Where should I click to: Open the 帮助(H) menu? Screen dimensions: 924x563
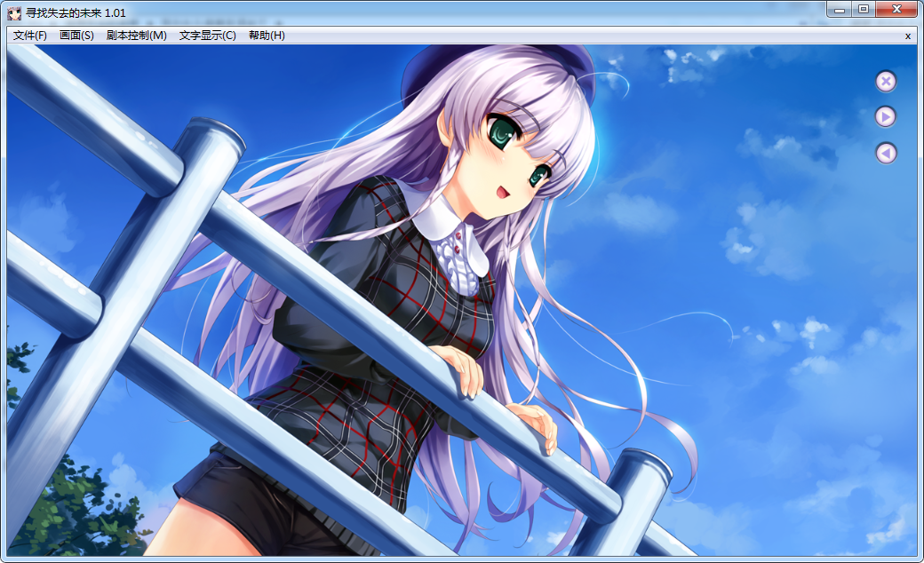click(267, 36)
